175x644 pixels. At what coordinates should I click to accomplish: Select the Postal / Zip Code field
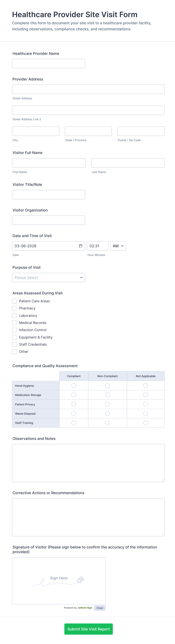pos(141,131)
